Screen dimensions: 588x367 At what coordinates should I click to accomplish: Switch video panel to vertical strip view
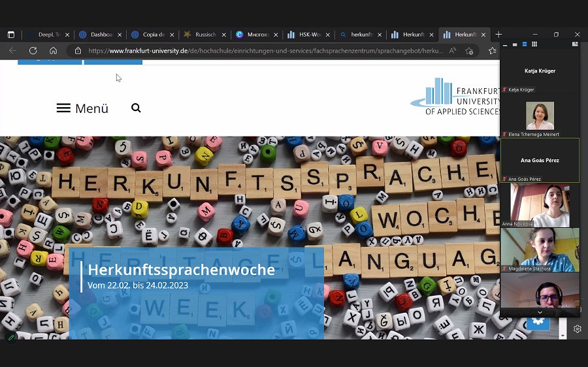[524, 44]
